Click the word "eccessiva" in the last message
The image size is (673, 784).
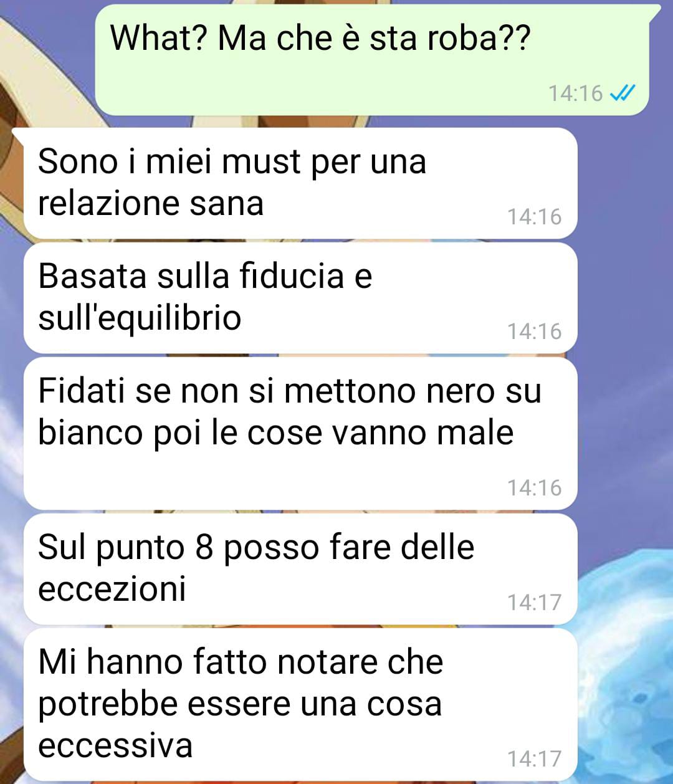click(115, 746)
